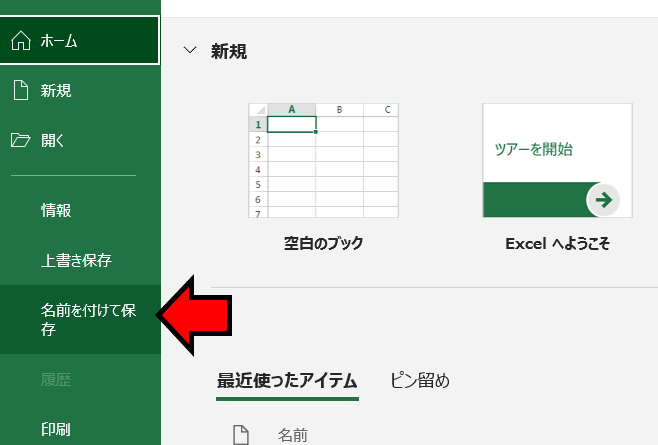
Task: Click the open folder icon beside 開く
Action: tap(20, 140)
